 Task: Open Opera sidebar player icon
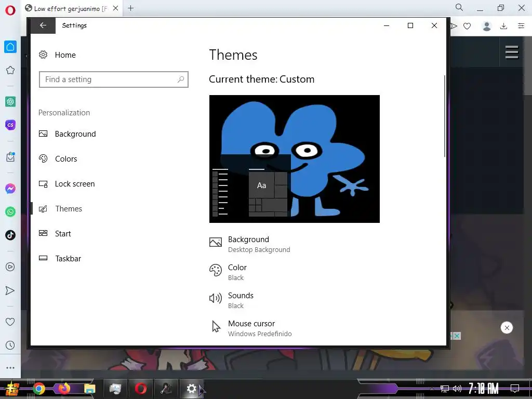pos(10,267)
